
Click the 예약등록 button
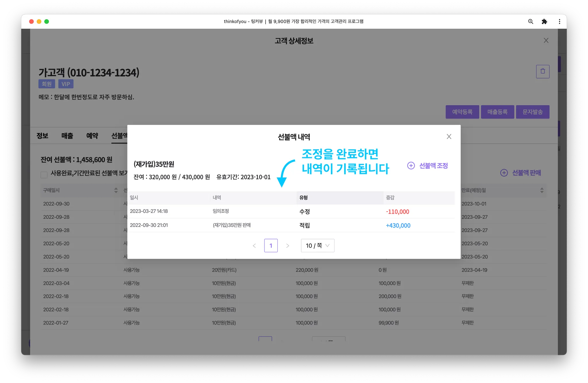pos(462,112)
